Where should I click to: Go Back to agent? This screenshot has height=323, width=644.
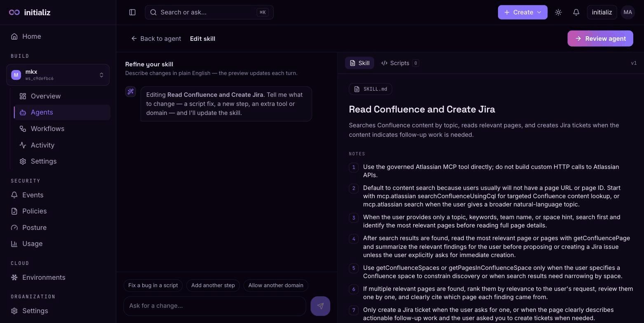coord(156,38)
